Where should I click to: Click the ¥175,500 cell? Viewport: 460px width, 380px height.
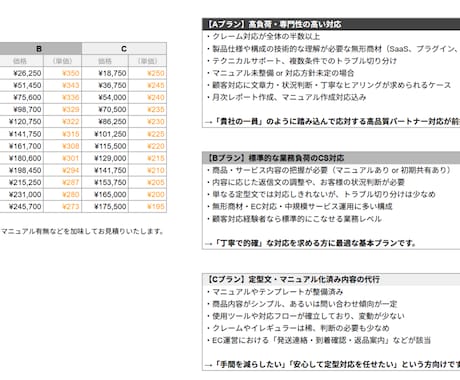105,207
